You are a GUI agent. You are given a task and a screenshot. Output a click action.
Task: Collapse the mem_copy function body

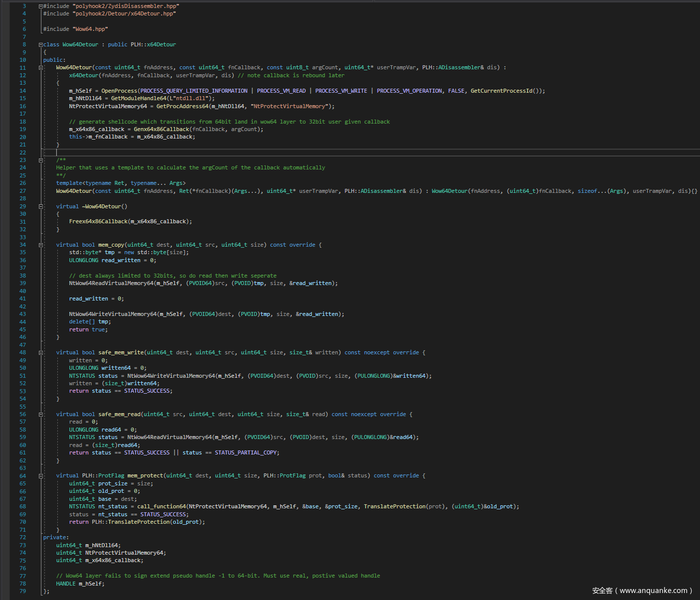tap(41, 245)
